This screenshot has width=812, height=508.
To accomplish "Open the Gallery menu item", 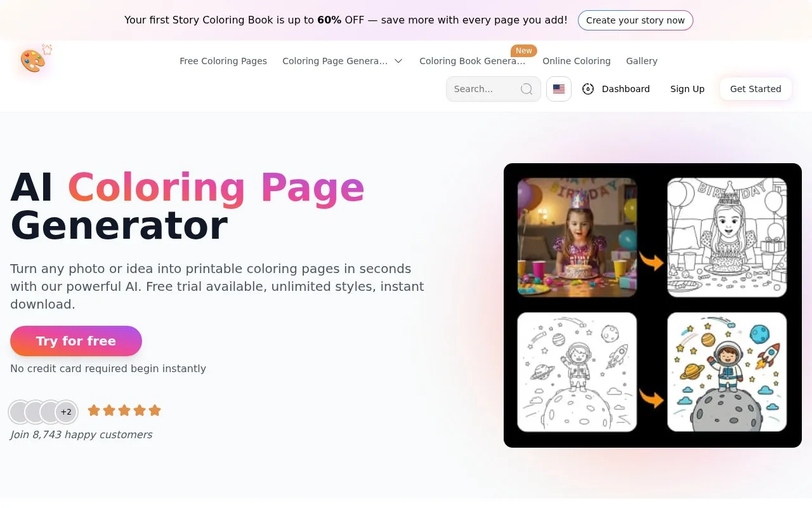I will pyautogui.click(x=642, y=61).
